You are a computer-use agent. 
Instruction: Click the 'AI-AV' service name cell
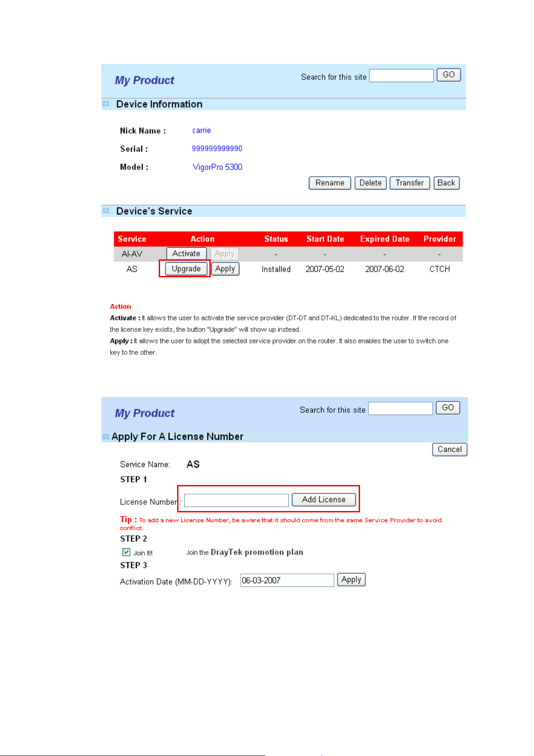(132, 254)
